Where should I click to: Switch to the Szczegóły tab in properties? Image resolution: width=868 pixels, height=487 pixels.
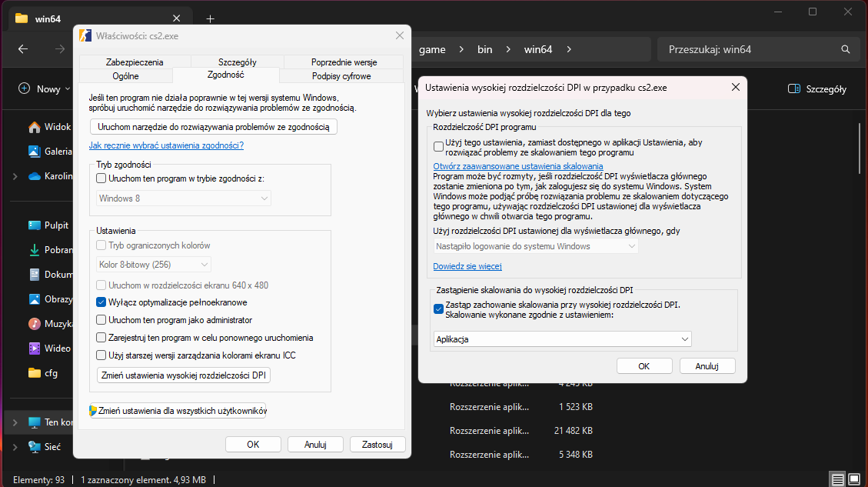[x=237, y=62]
